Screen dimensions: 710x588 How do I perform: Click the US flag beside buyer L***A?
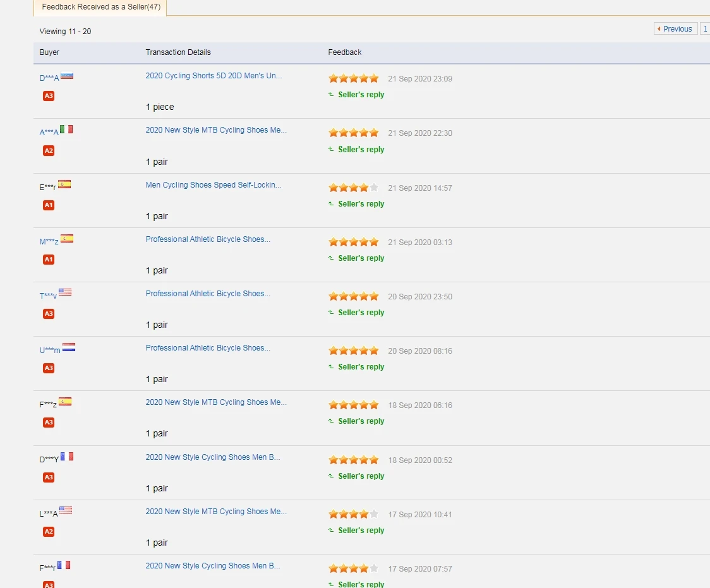point(66,510)
